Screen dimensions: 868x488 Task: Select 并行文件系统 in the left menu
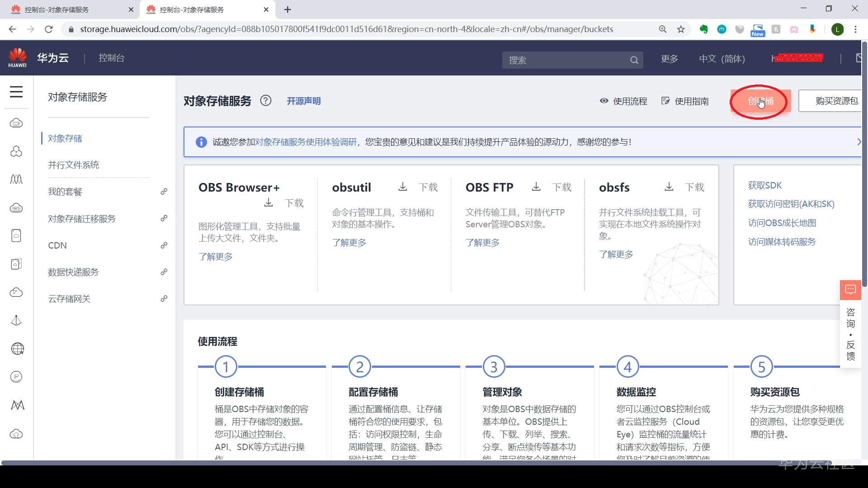pos(74,165)
